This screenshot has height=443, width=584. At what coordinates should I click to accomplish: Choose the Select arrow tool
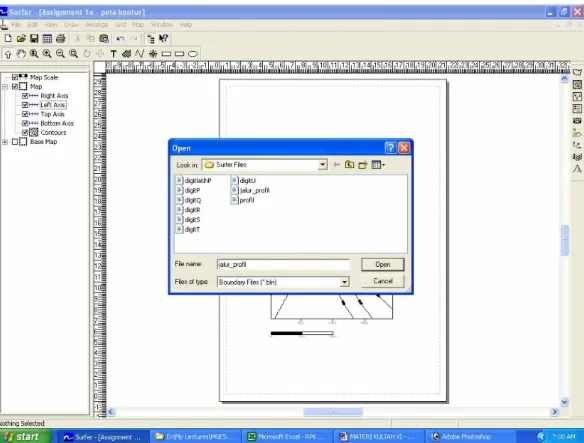8,54
